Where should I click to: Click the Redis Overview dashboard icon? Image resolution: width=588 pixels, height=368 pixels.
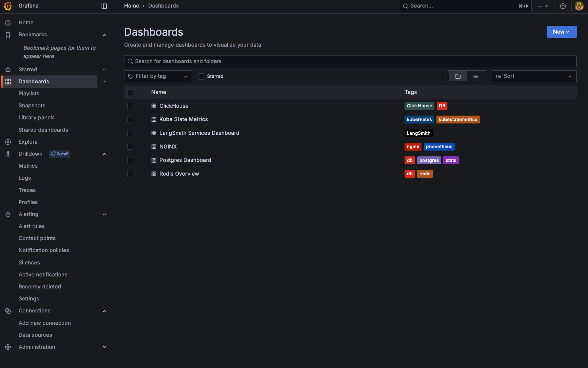(154, 174)
